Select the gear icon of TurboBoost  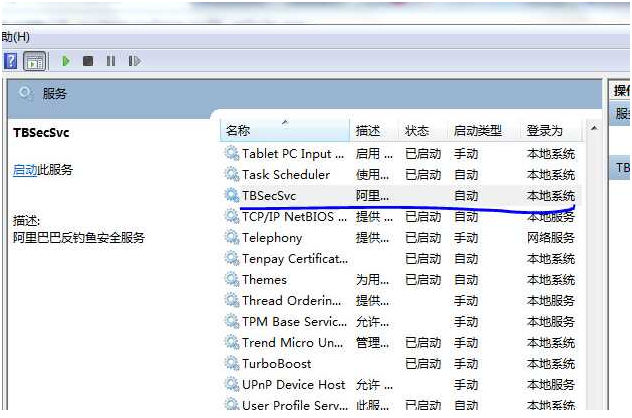[x=232, y=364]
